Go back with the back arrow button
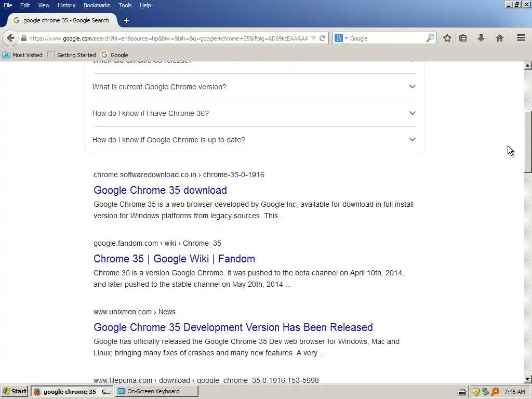 [x=10, y=38]
